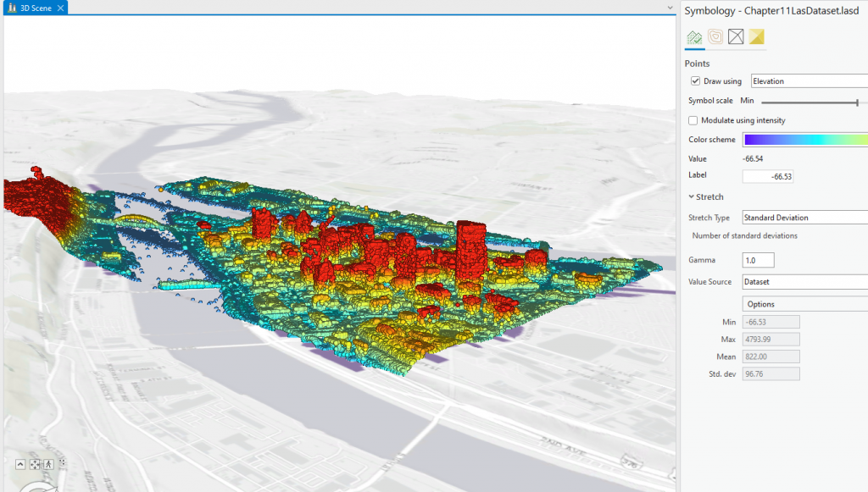Edit the Label field showing -66.53

[768, 176]
